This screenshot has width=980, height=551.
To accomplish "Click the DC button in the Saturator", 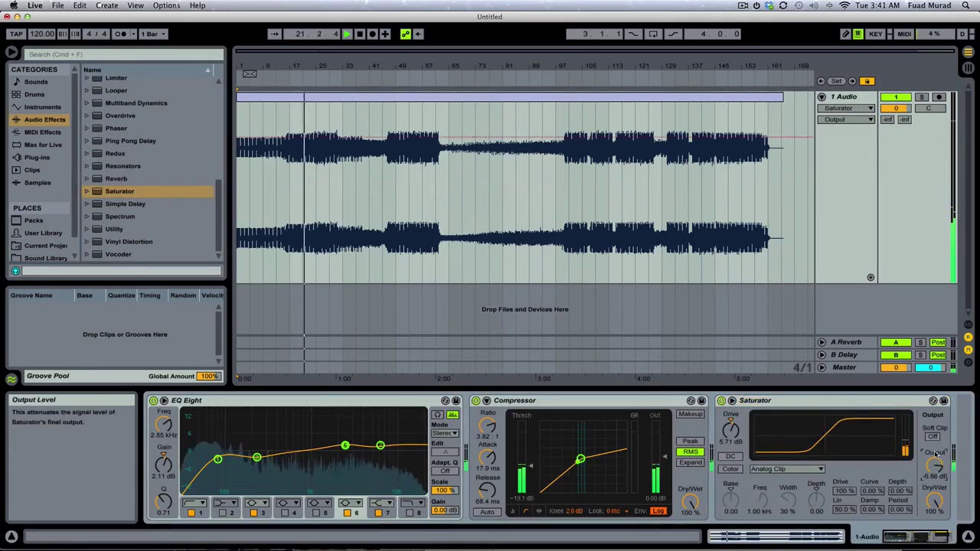I will pos(730,456).
